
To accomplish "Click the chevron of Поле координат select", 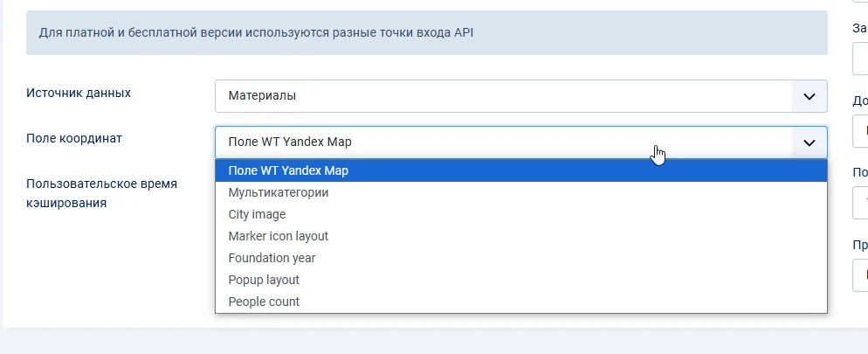I will click(809, 143).
